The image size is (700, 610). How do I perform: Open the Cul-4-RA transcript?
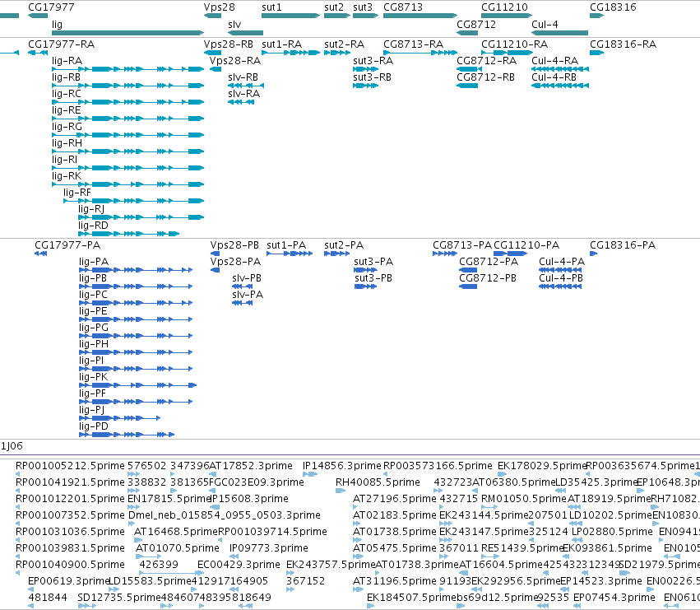tap(560, 69)
